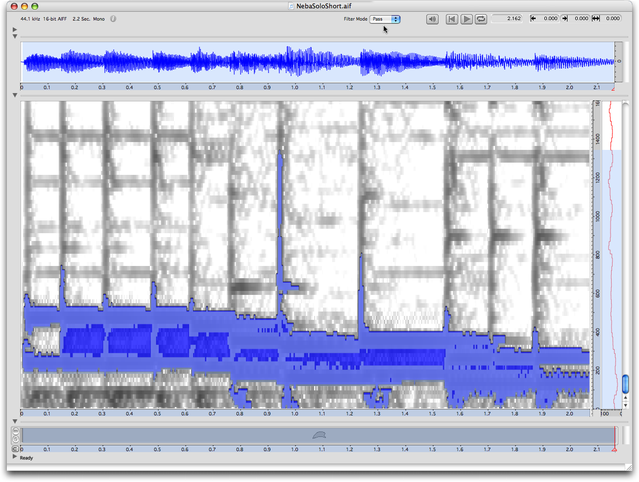
Task: Collapse the spectrogram pane disclosure triangle
Action: (14, 96)
